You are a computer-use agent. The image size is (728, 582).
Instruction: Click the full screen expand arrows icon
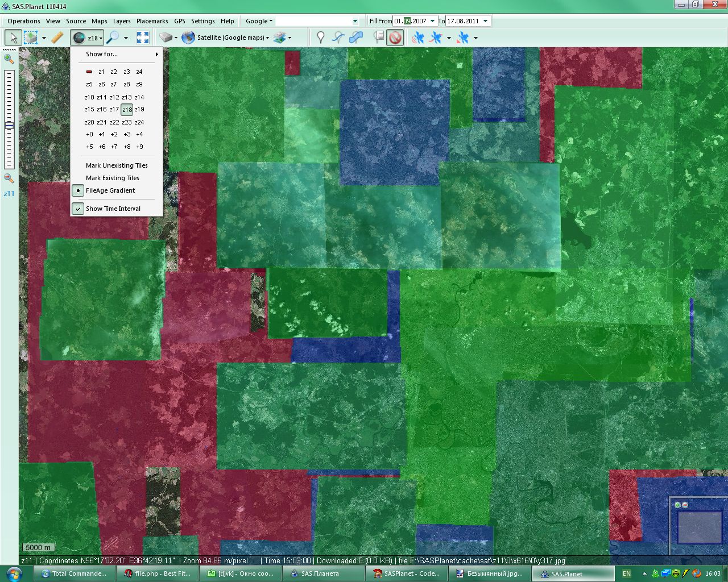pyautogui.click(x=143, y=38)
